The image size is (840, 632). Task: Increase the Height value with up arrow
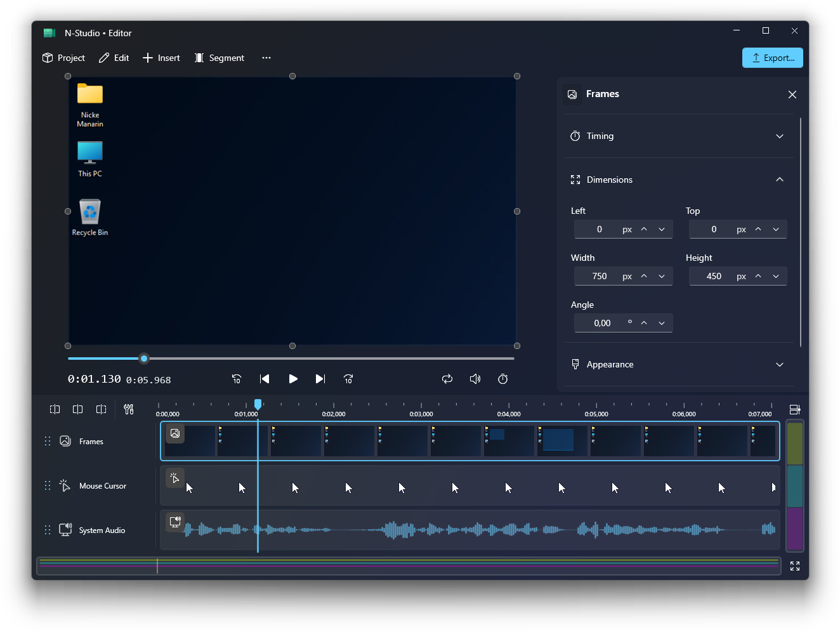[758, 276]
